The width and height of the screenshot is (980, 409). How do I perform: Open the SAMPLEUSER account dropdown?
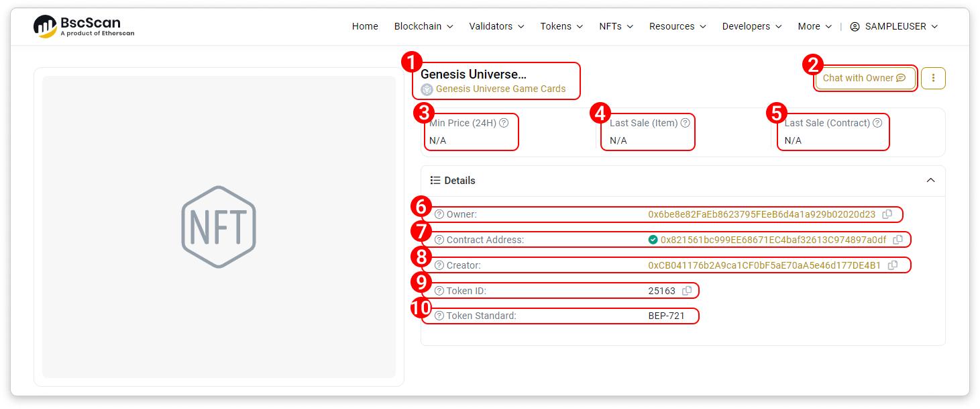(x=893, y=26)
